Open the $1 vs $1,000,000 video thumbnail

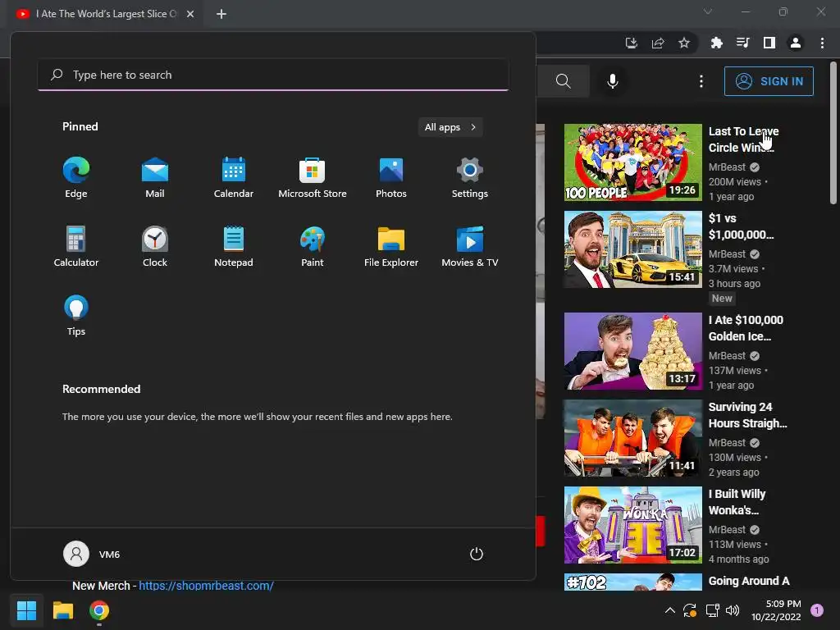point(632,249)
